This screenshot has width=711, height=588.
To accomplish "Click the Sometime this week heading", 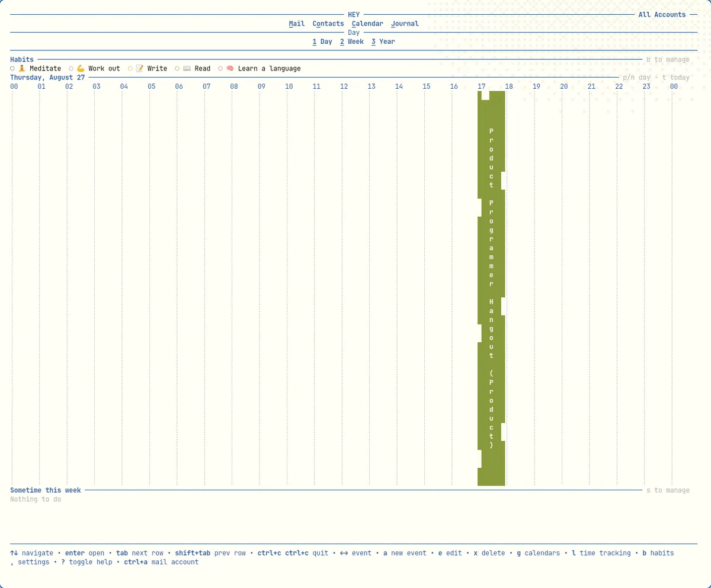I will coord(46,490).
